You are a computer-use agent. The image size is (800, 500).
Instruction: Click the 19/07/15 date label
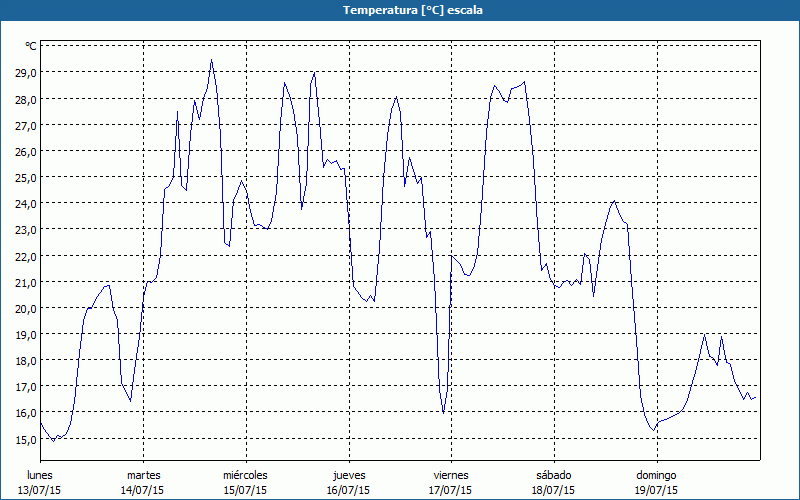click(656, 490)
